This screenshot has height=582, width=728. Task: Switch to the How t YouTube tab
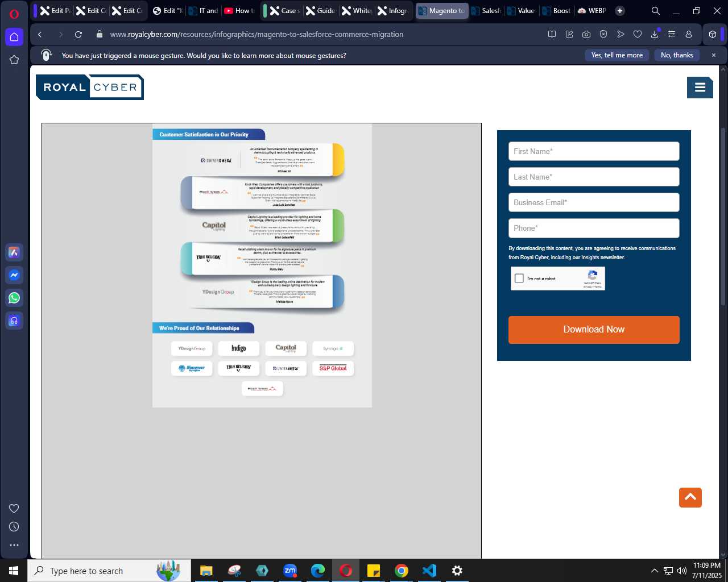pyautogui.click(x=239, y=11)
